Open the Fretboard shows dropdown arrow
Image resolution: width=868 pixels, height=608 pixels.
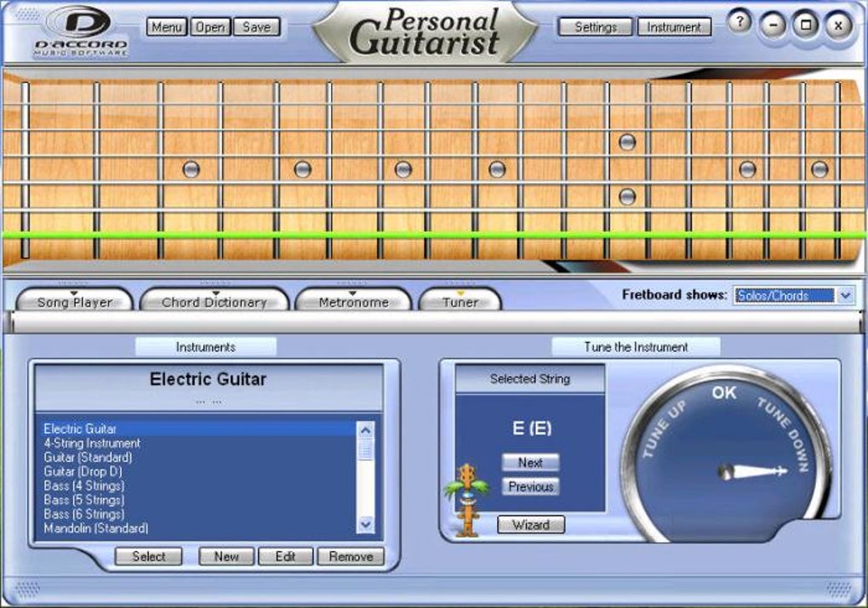(x=845, y=295)
